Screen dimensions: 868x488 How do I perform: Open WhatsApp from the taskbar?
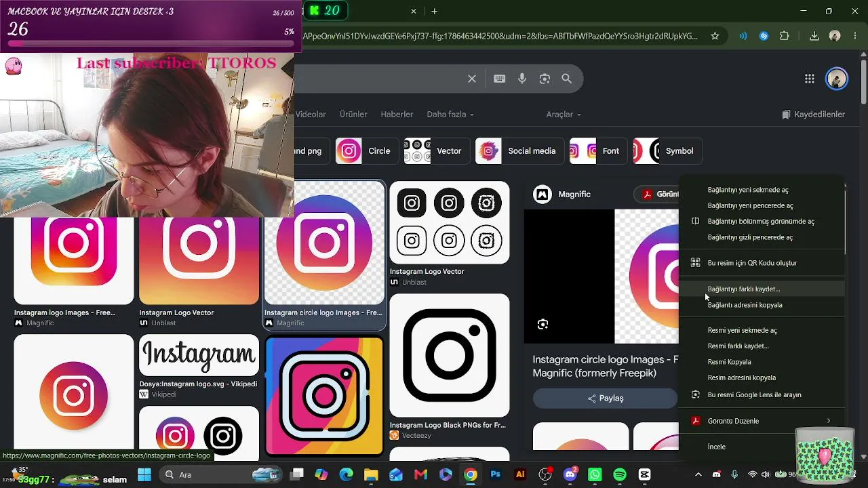tap(595, 474)
